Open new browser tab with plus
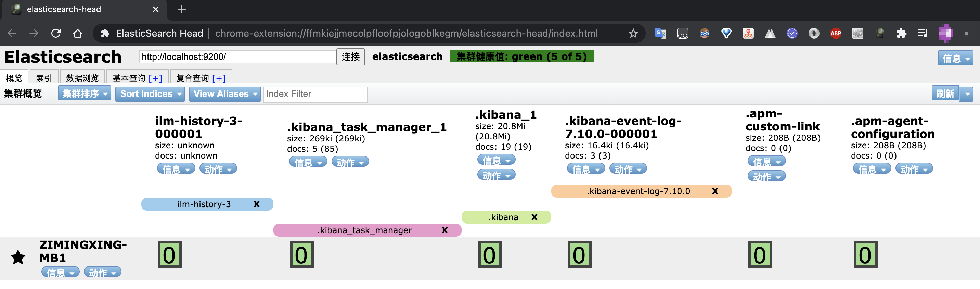Screen dimensions: 980x289 coord(181,9)
